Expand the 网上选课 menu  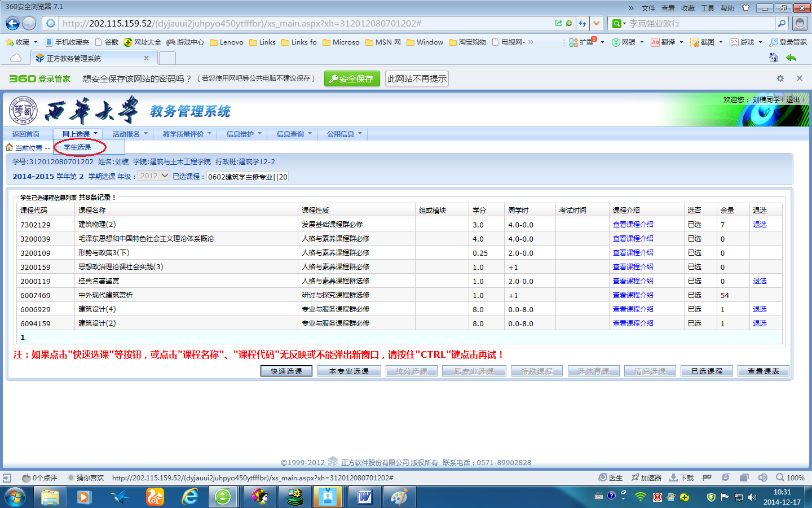[80, 134]
